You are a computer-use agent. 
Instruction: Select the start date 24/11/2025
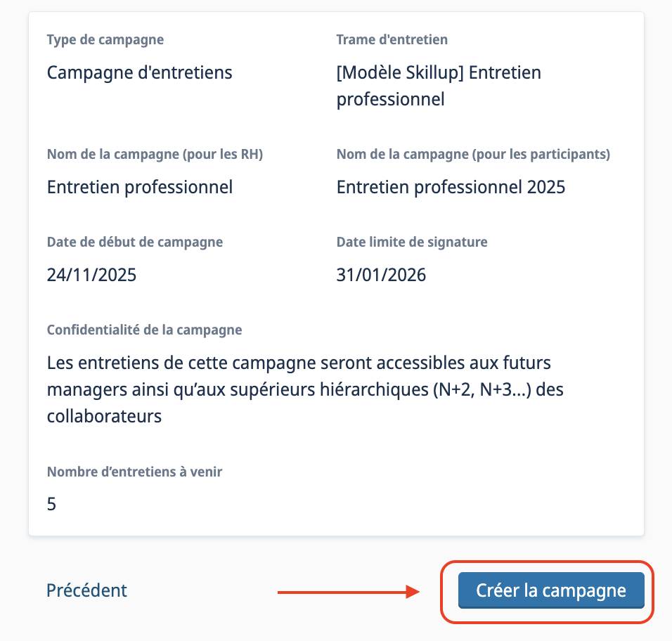[91, 275]
